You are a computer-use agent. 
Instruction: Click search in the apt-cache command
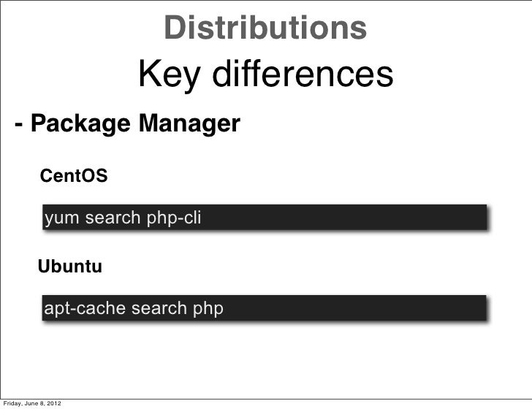pyautogui.click(x=159, y=308)
